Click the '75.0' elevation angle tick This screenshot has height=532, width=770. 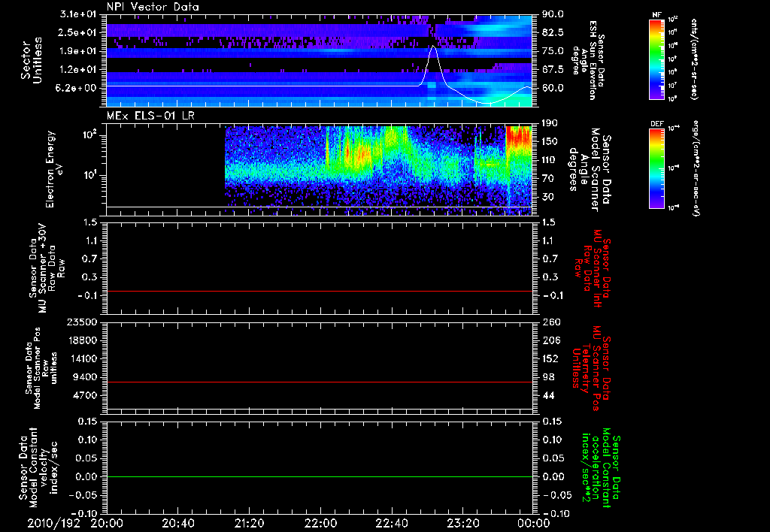(553, 51)
